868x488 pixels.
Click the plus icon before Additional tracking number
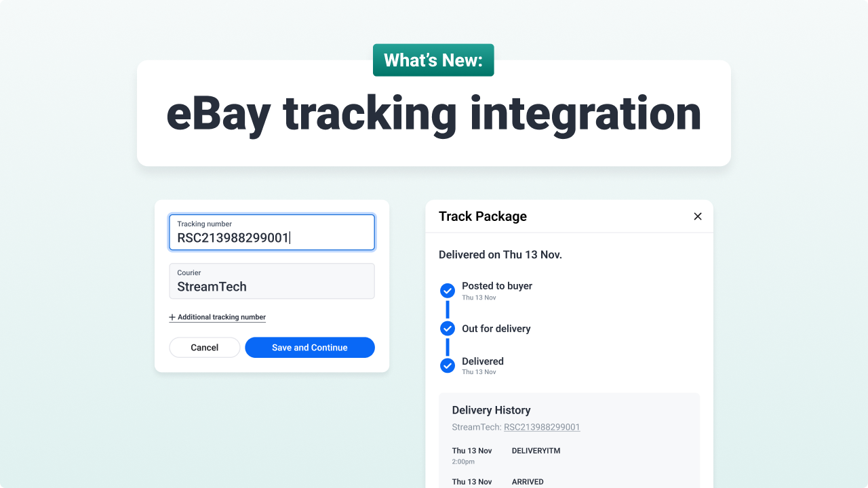tap(172, 317)
